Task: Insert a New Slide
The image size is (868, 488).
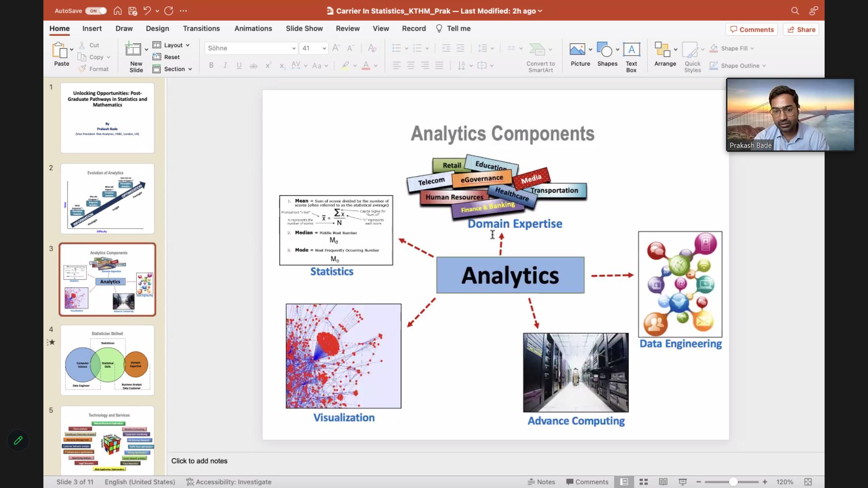Action: pos(136,57)
